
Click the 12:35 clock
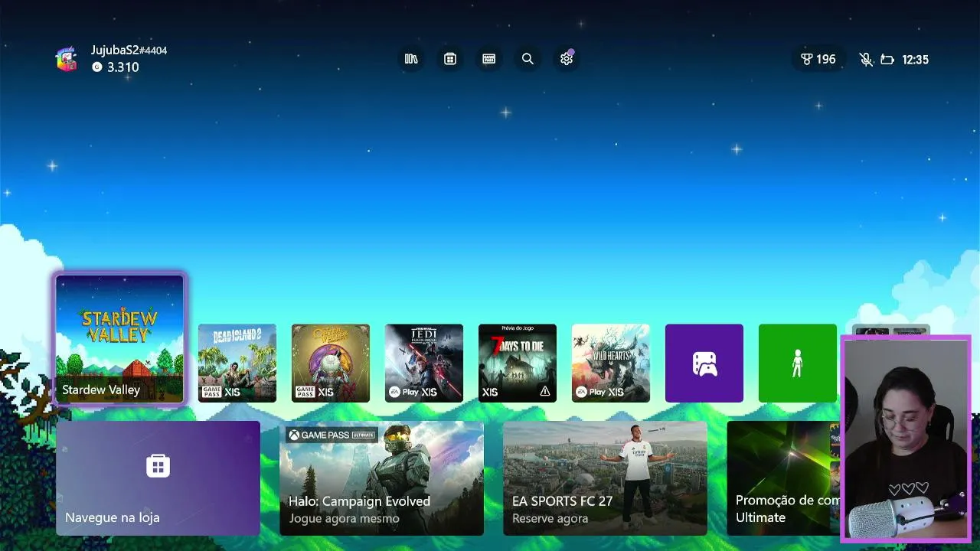coord(915,60)
